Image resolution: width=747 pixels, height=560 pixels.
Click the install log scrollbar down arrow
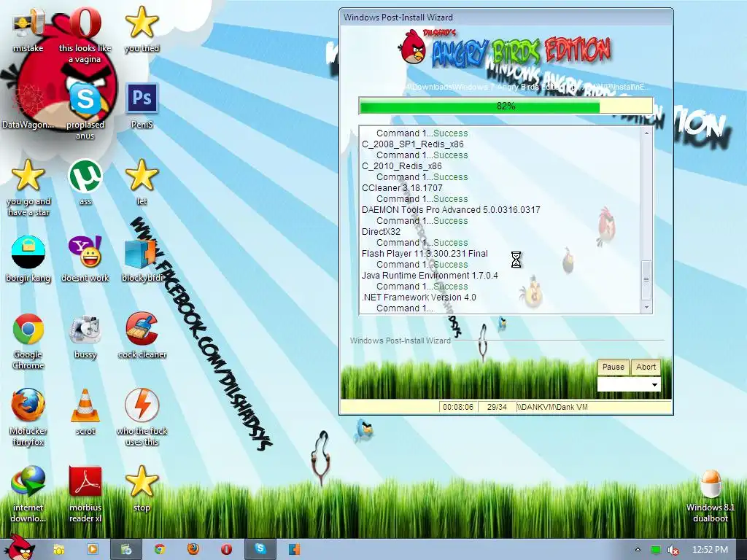pos(646,308)
